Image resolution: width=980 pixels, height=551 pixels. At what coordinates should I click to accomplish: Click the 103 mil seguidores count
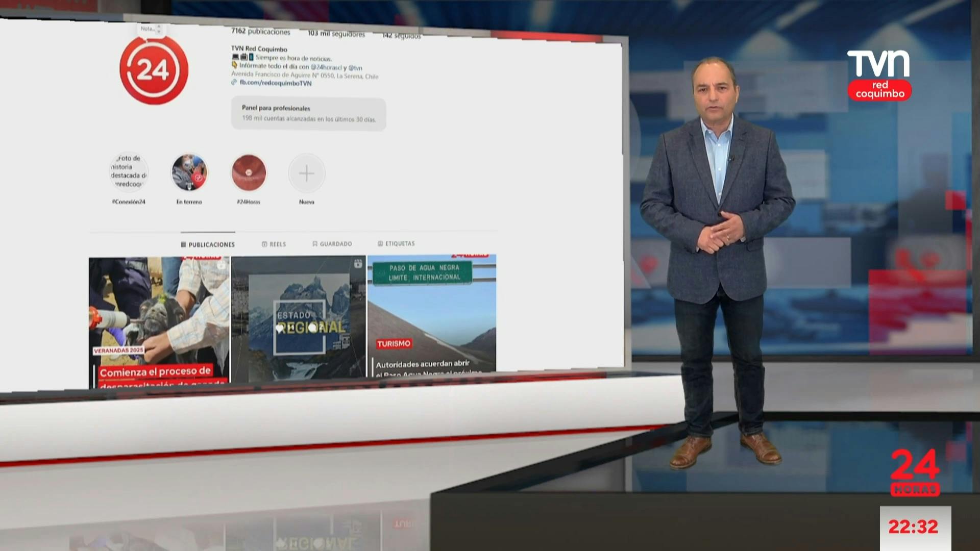tap(336, 34)
